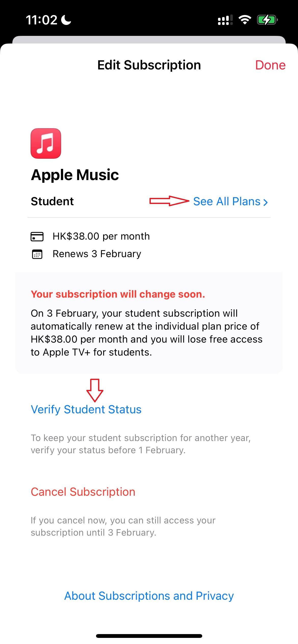Tap the cellular signal bars icon

tap(225, 20)
